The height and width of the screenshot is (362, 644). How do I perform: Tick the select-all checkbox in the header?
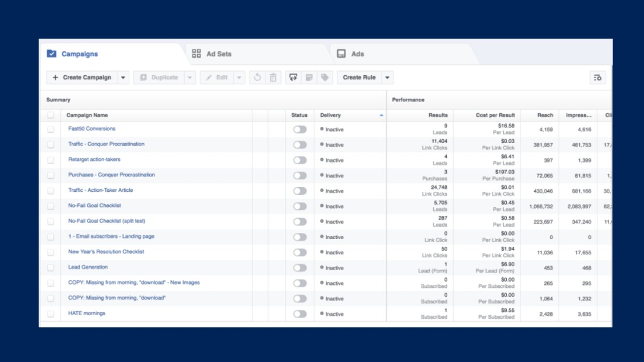click(51, 115)
